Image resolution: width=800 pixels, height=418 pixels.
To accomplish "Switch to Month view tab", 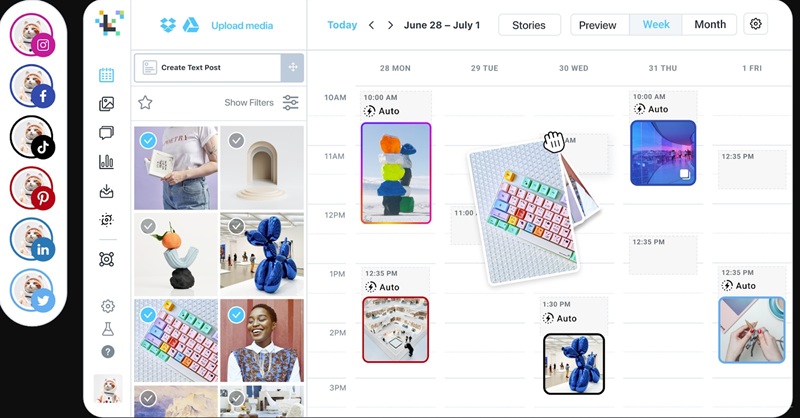I will 710,24.
